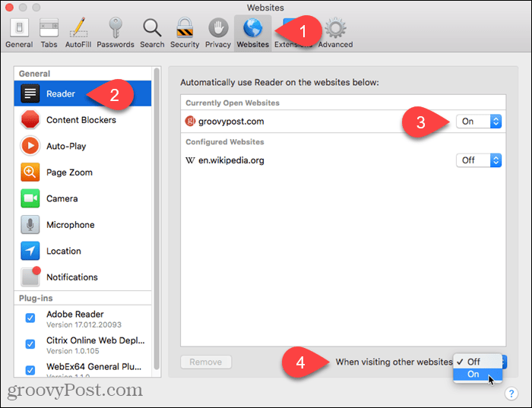The height and width of the screenshot is (408, 532).
Task: Select Camera in the sidebar
Action: click(x=83, y=198)
